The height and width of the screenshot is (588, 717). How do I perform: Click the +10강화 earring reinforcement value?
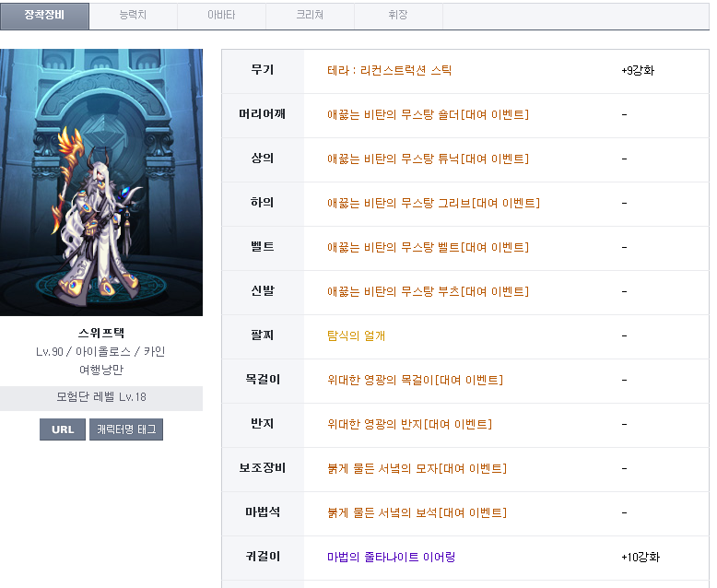641,557
